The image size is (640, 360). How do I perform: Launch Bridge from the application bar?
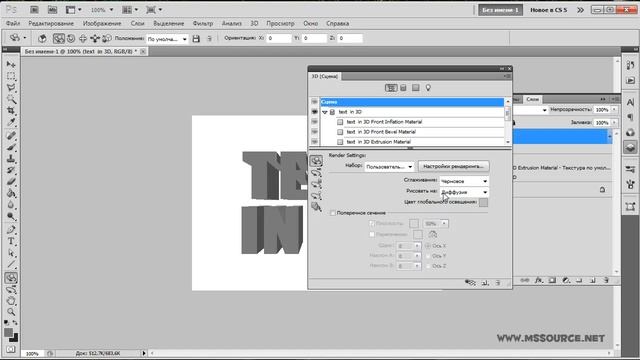pyautogui.click(x=34, y=9)
